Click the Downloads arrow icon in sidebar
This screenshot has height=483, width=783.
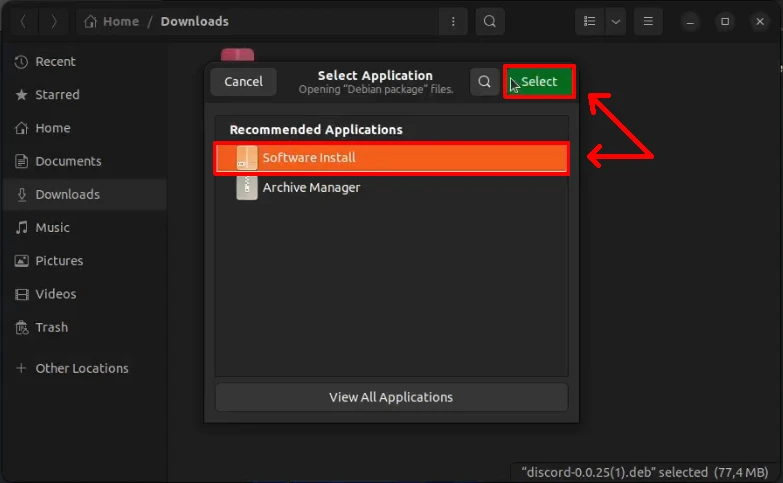pyautogui.click(x=21, y=195)
